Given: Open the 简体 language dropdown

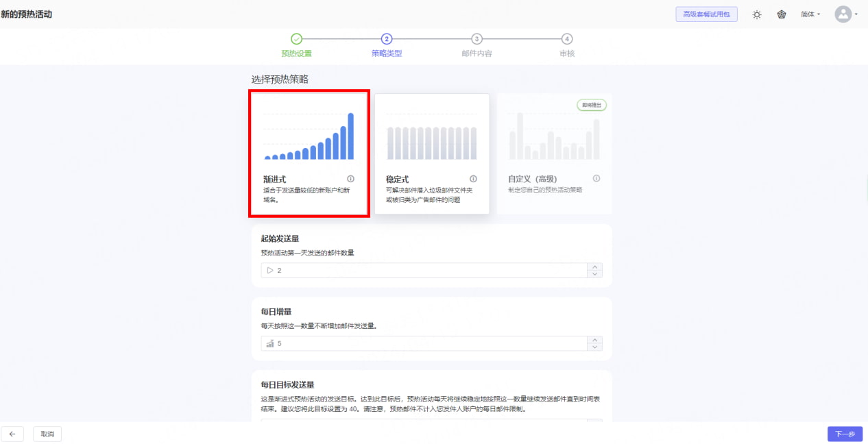Looking at the screenshot, I should pyautogui.click(x=810, y=14).
